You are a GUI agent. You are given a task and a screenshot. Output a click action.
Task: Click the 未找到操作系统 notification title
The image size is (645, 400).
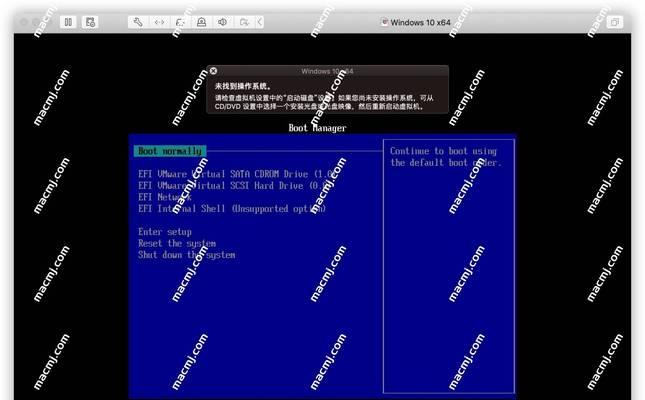(243, 86)
